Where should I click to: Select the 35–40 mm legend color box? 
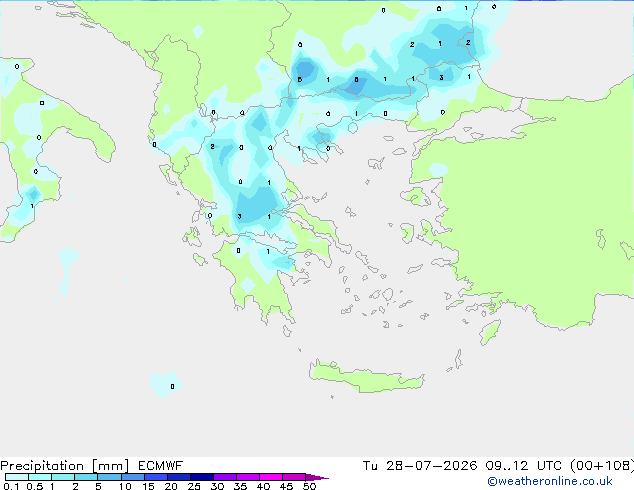pyautogui.click(x=247, y=477)
